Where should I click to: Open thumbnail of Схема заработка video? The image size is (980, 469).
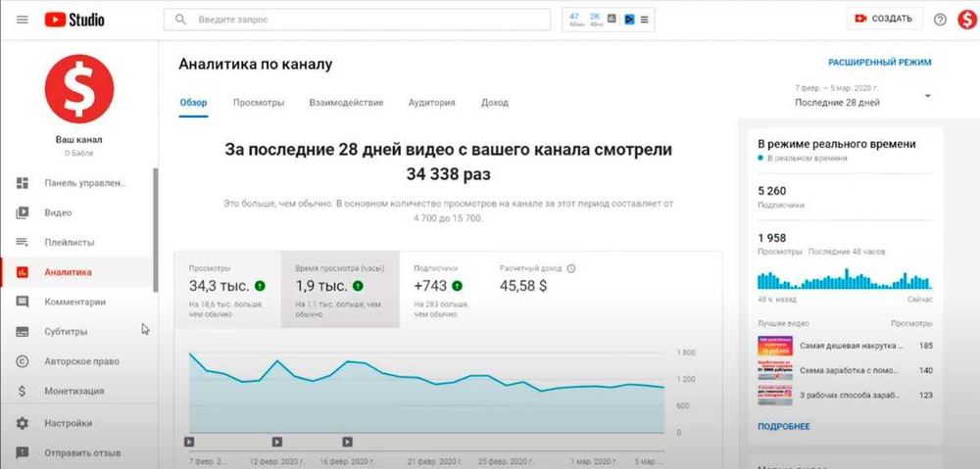(775, 371)
